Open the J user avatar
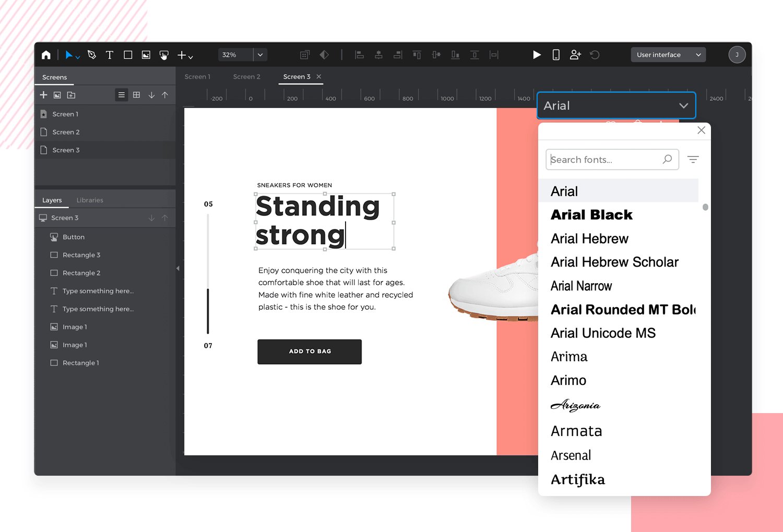 (x=737, y=55)
